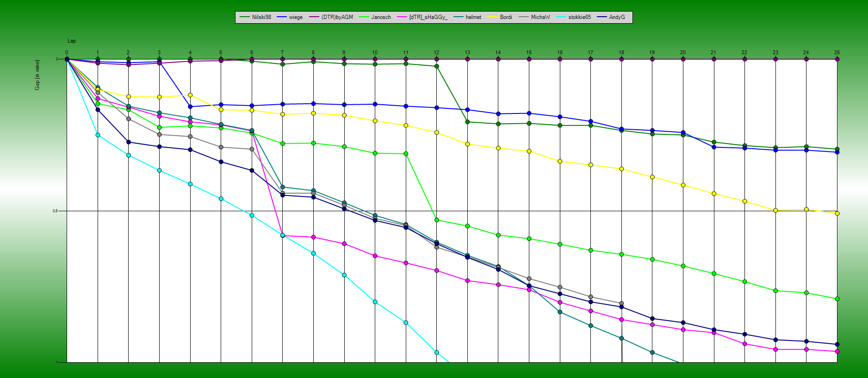This screenshot has height=378, width=868.
Task: Click the wiege legend label
Action: pyautogui.click(x=296, y=17)
